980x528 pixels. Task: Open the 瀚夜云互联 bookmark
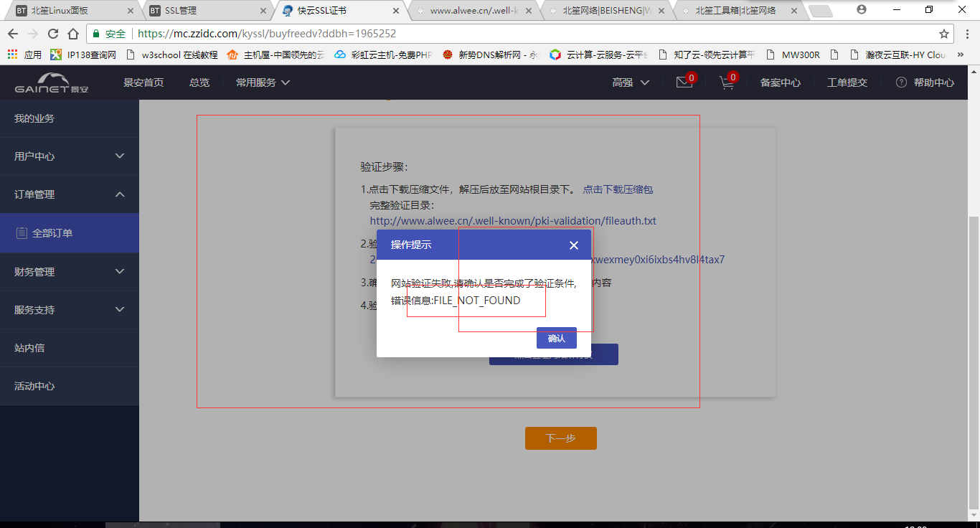click(897, 55)
